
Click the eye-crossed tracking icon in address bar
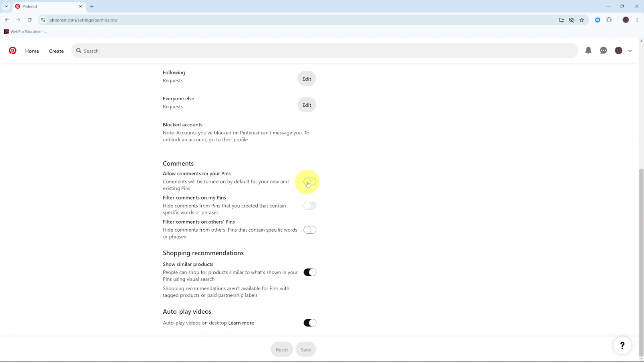572,20
